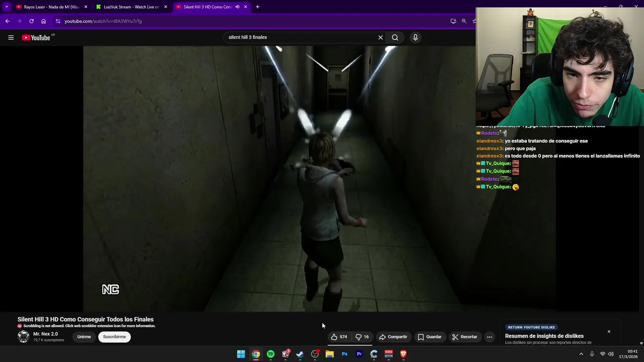Open Photoshop from the taskbar
644x362 pixels.
click(x=344, y=354)
